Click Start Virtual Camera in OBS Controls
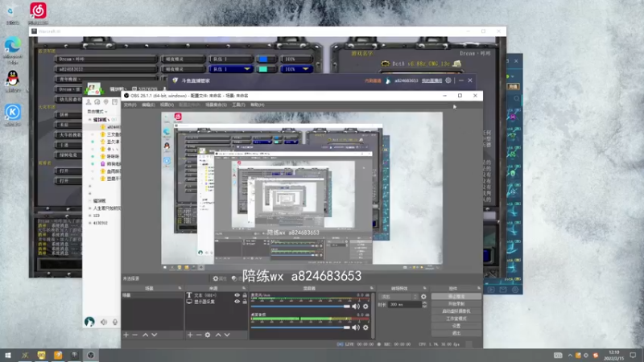The height and width of the screenshot is (362, 644). [456, 311]
